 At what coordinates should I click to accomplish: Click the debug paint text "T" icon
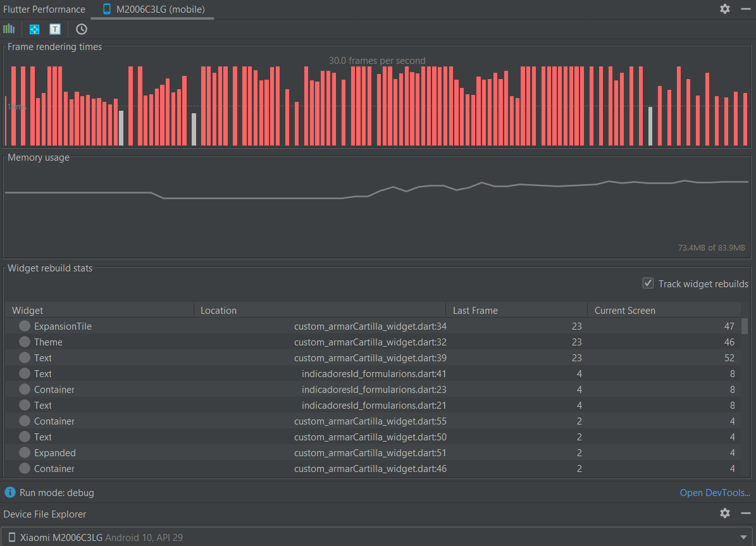click(x=55, y=28)
